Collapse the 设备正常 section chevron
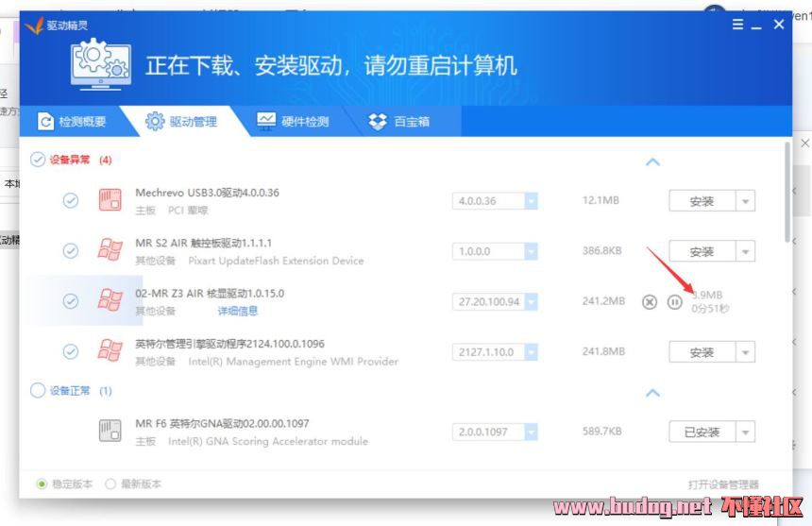The image size is (812, 526). 652,393
